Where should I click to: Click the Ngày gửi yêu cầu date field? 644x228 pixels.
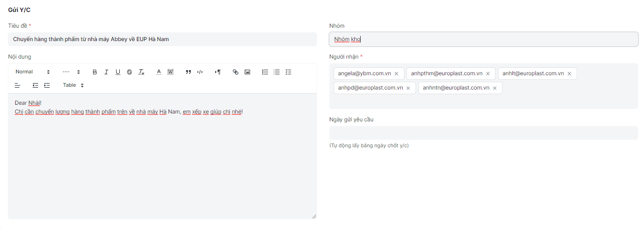tap(483, 133)
